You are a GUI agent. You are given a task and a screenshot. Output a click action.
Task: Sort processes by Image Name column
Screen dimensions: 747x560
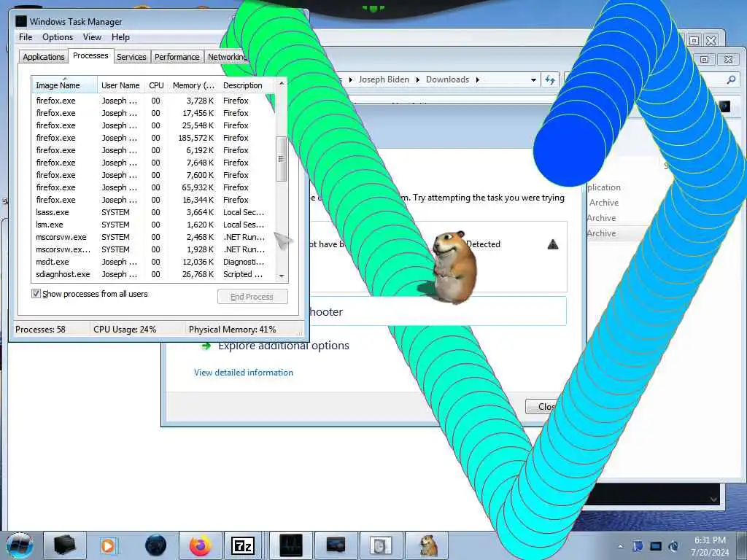(64, 85)
